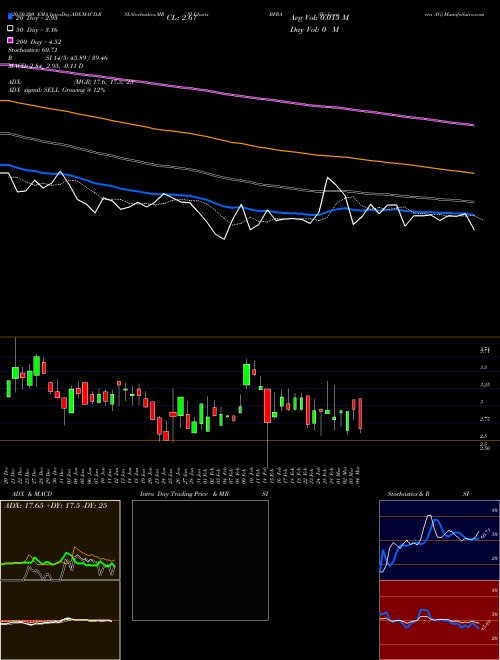The image size is (500, 660).
Task: Click the orange moving average line's right end
Action: (473, 173)
